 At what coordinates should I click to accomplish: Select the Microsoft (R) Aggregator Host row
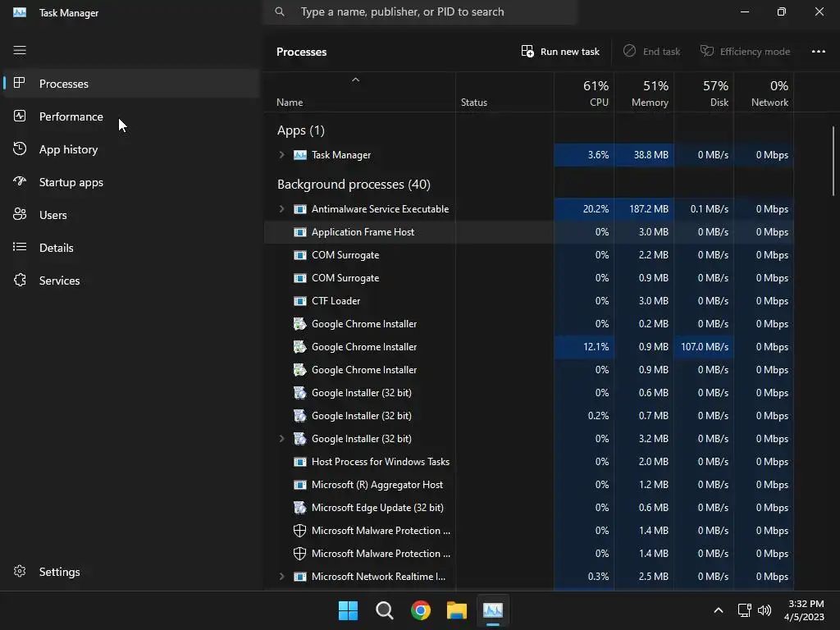(x=529, y=484)
